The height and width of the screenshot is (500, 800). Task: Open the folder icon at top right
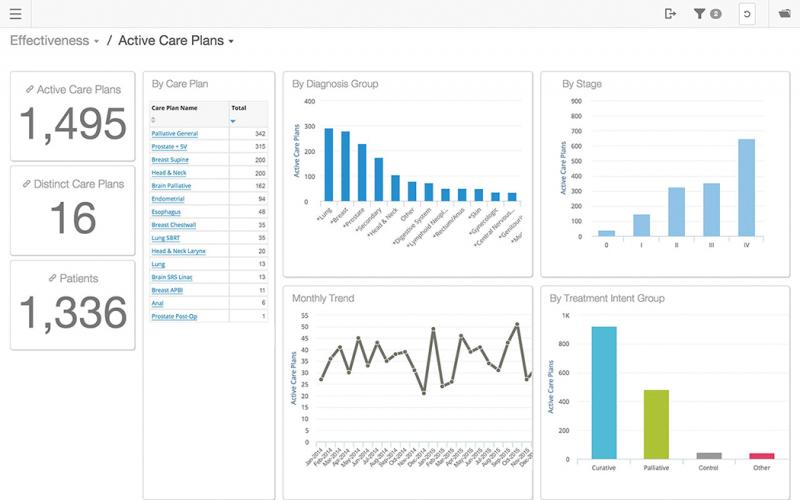(785, 14)
